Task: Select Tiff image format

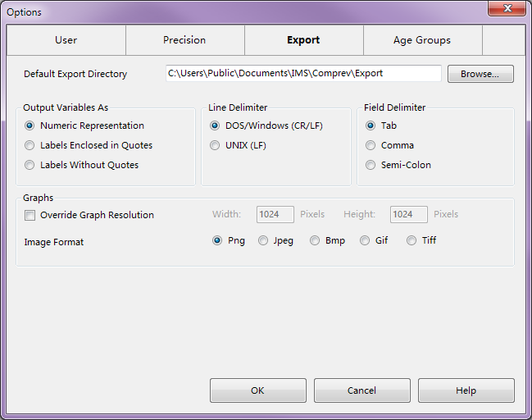Action: pos(412,240)
